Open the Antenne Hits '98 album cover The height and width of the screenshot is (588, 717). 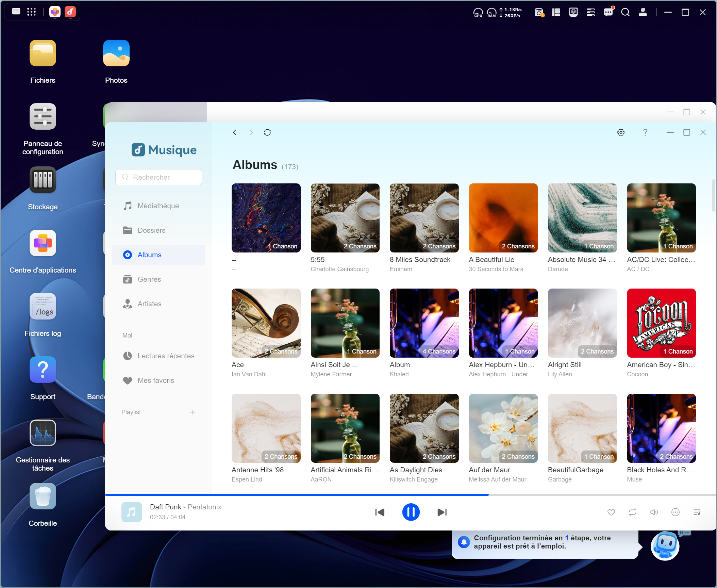[266, 428]
